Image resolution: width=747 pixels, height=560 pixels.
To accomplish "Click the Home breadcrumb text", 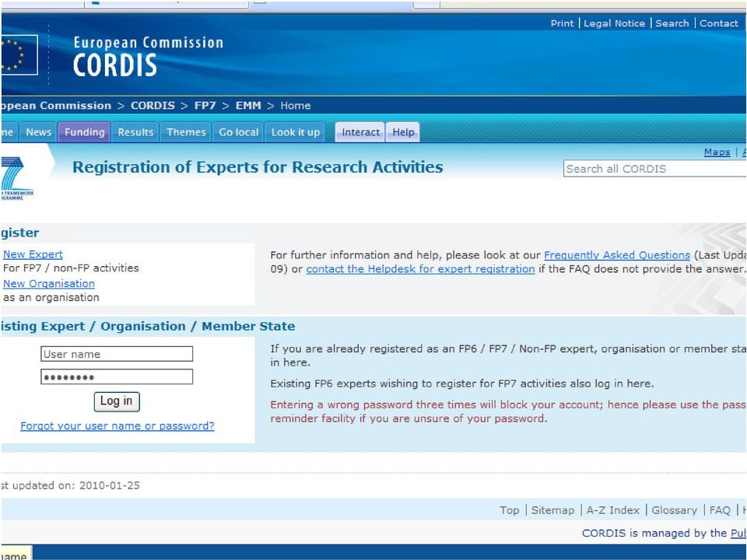I will pos(296,105).
